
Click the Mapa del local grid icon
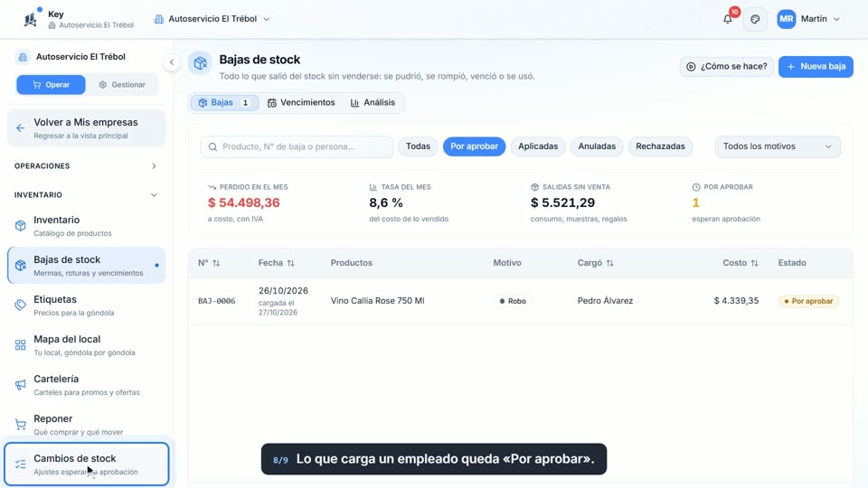coord(21,345)
